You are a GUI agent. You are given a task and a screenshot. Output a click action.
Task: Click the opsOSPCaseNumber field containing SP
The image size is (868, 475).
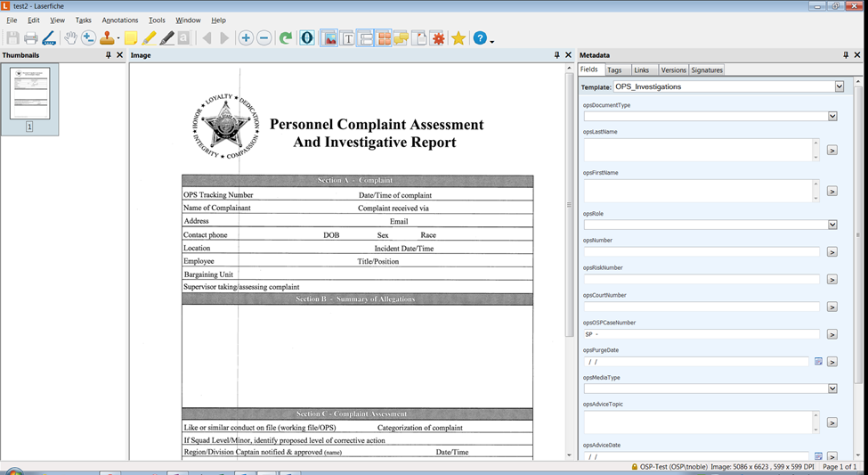pos(702,334)
